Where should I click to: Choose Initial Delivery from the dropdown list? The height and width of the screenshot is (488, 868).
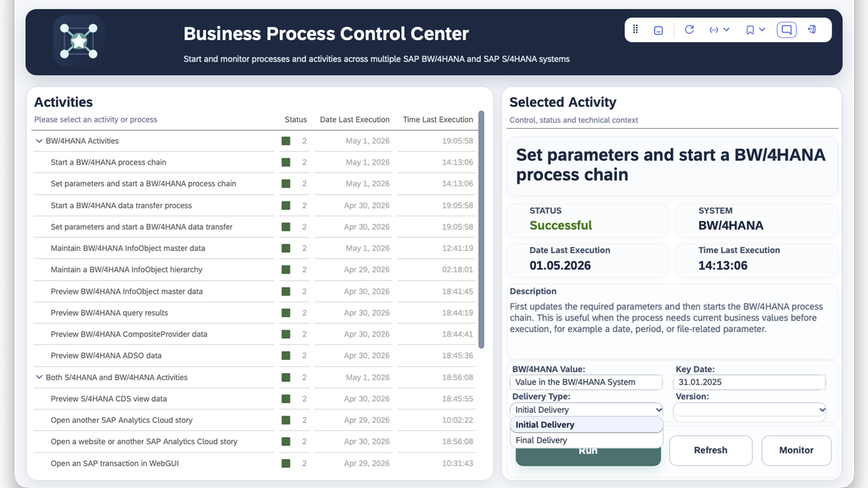pyautogui.click(x=587, y=425)
